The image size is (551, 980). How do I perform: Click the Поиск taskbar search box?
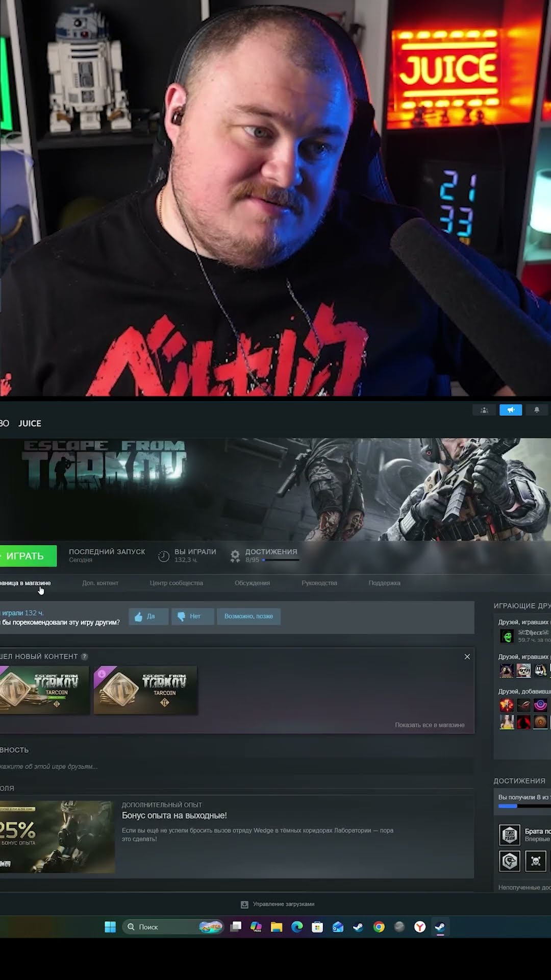(173, 927)
